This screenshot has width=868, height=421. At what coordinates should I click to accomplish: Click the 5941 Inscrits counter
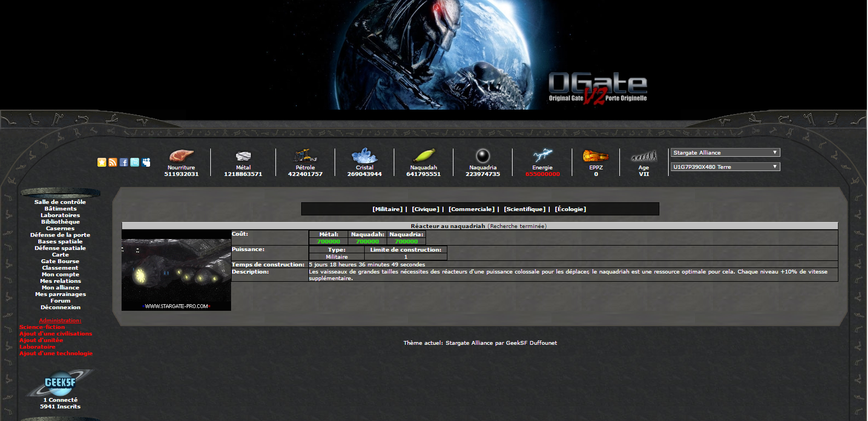pos(60,407)
